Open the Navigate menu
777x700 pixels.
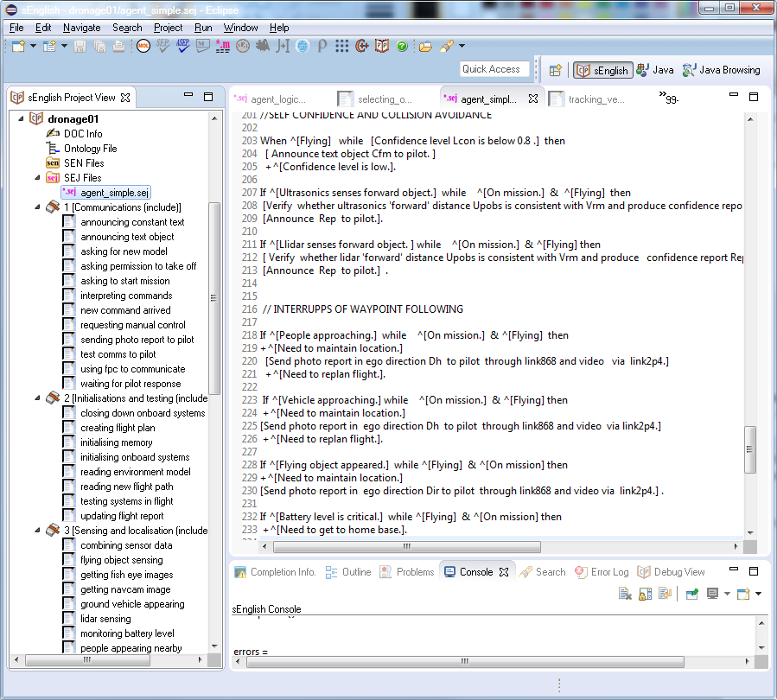(x=81, y=27)
